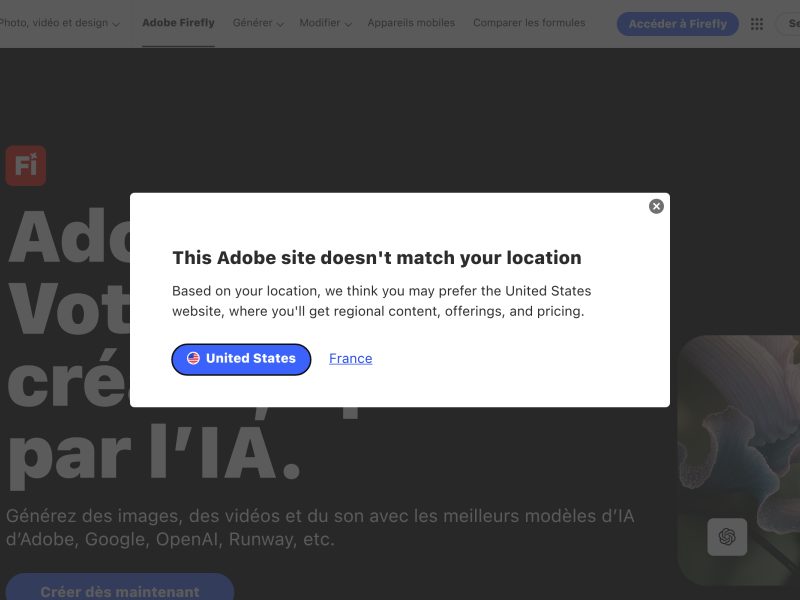800x600 pixels.
Task: Click the US flag icon in dialog
Action: (x=194, y=359)
